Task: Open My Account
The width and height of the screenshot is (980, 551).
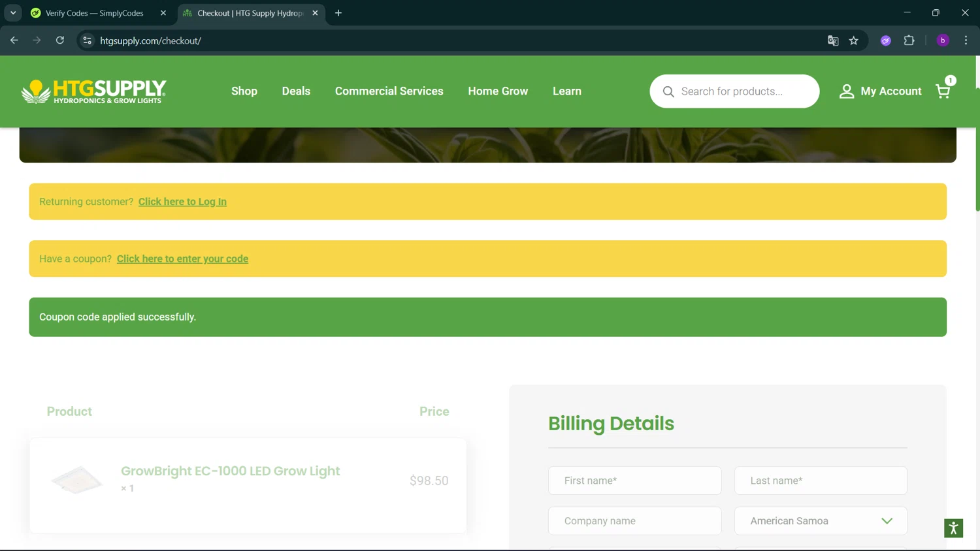Action: click(880, 91)
